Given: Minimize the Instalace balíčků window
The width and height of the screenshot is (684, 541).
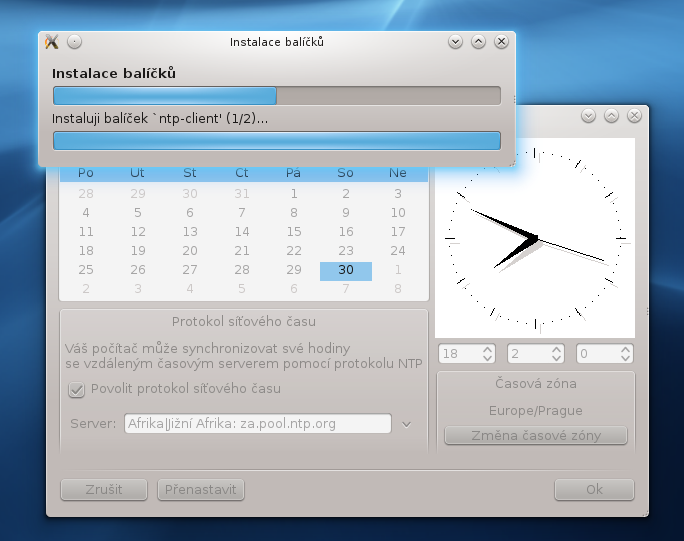Looking at the screenshot, I should 455,42.
